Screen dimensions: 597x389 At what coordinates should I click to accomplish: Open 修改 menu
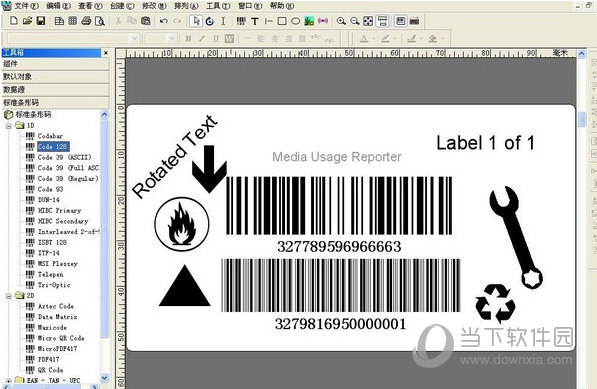pos(154,6)
